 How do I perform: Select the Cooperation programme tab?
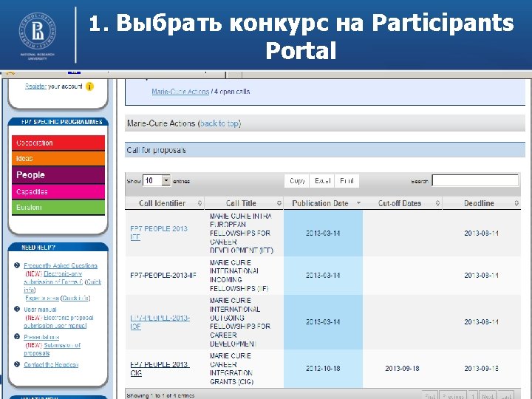pos(58,143)
